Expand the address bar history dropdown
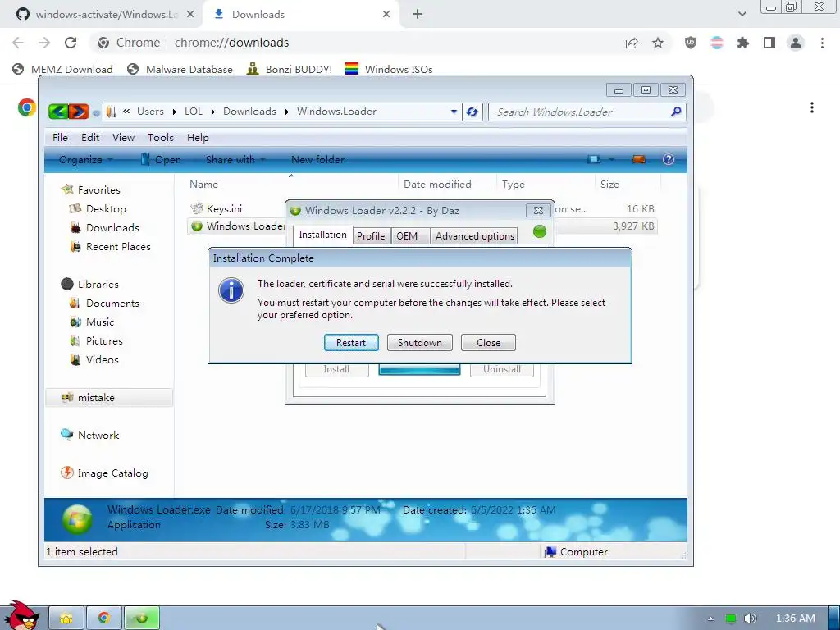 pyautogui.click(x=454, y=112)
